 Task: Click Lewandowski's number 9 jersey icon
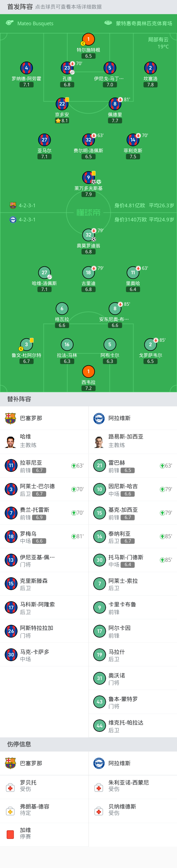pyautogui.click(x=88, y=177)
